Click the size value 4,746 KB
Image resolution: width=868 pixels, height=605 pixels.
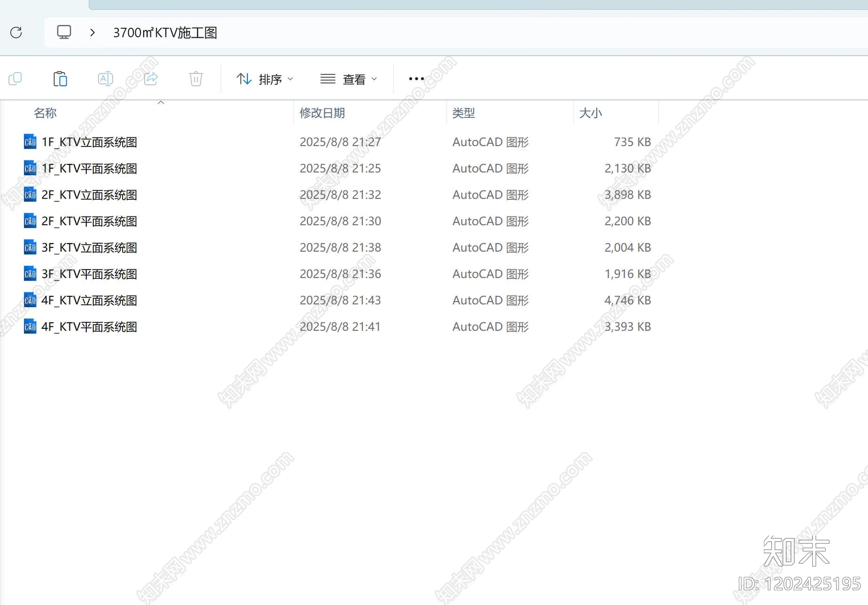pos(628,301)
